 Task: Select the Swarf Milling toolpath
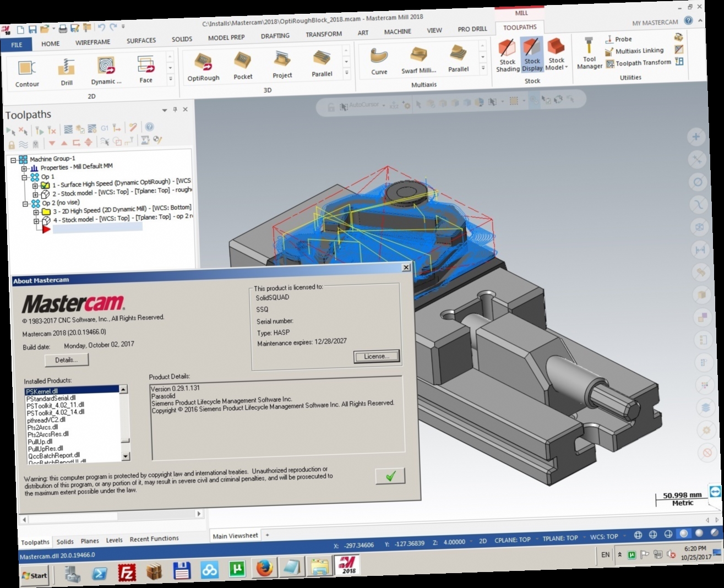[x=418, y=61]
